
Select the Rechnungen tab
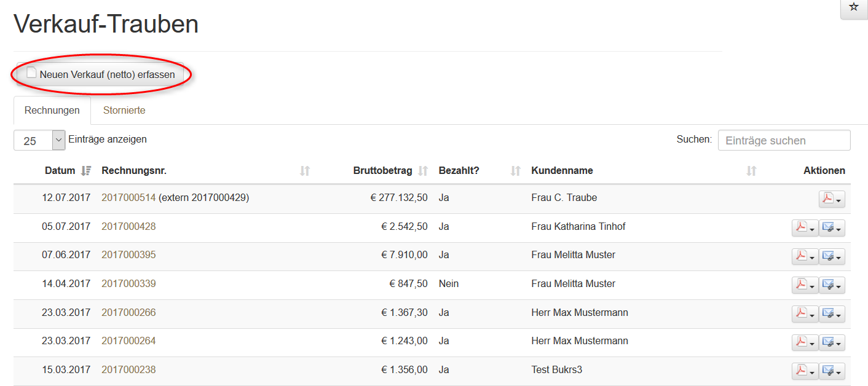[x=52, y=111]
